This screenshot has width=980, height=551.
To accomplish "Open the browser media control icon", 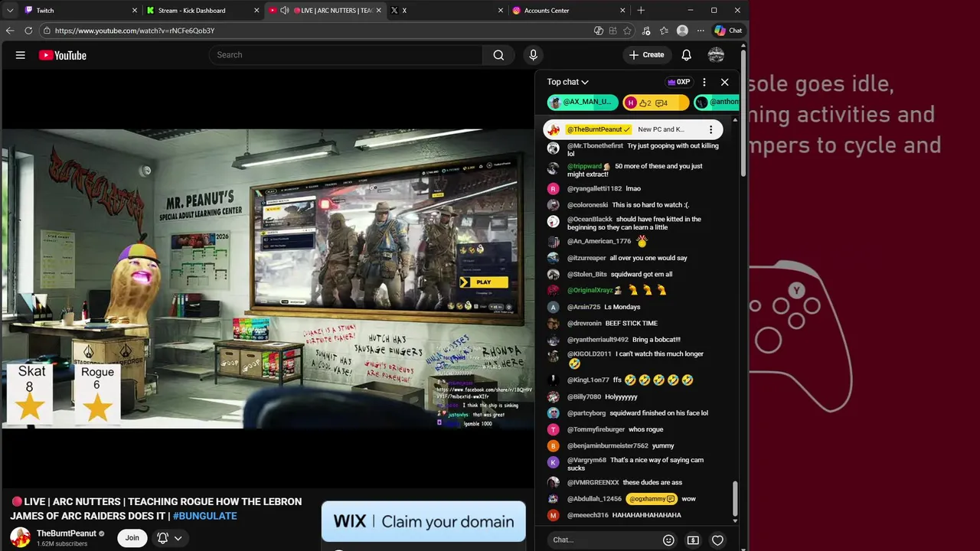I will pyautogui.click(x=646, y=31).
